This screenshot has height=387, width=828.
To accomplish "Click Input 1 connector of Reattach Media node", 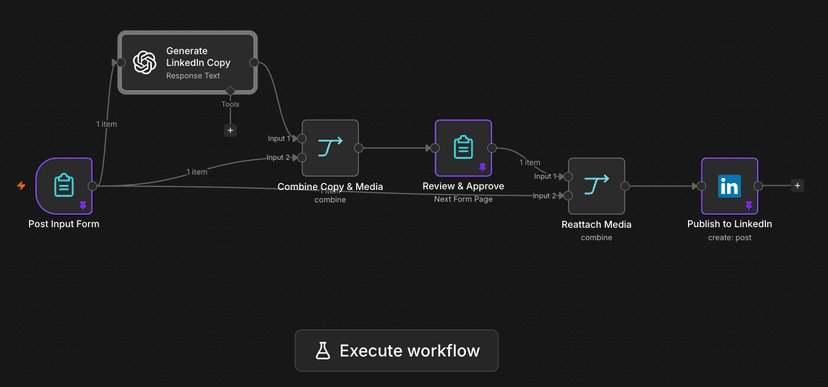I will point(568,176).
